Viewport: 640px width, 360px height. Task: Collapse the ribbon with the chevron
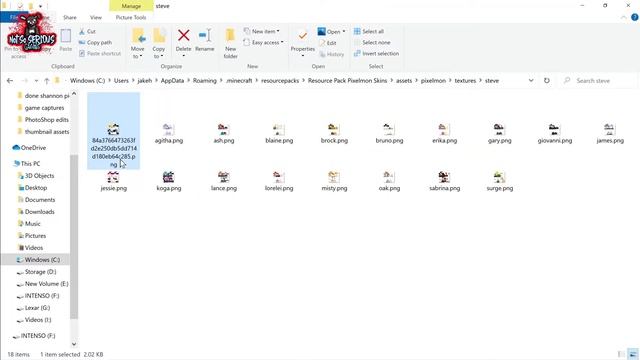pyautogui.click(x=623, y=17)
